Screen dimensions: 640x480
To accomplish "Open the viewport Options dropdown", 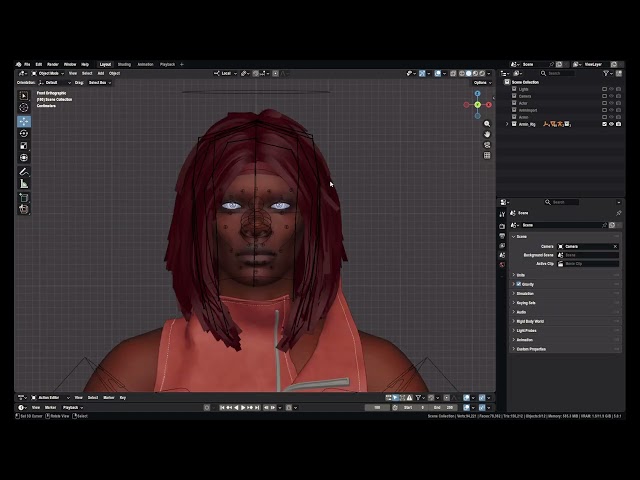I will coord(482,83).
